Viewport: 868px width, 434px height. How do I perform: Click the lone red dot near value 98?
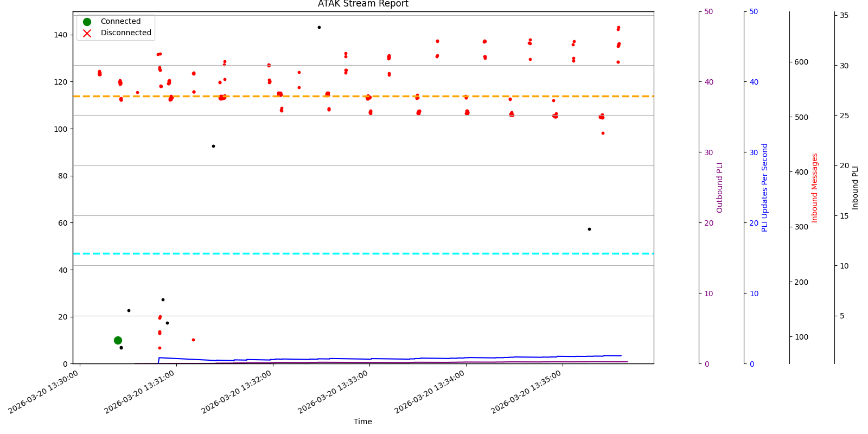click(603, 133)
